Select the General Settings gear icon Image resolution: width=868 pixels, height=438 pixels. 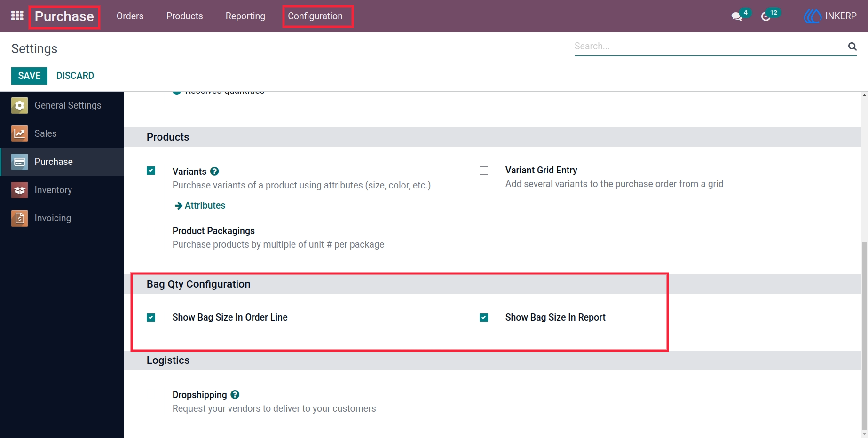click(x=19, y=105)
